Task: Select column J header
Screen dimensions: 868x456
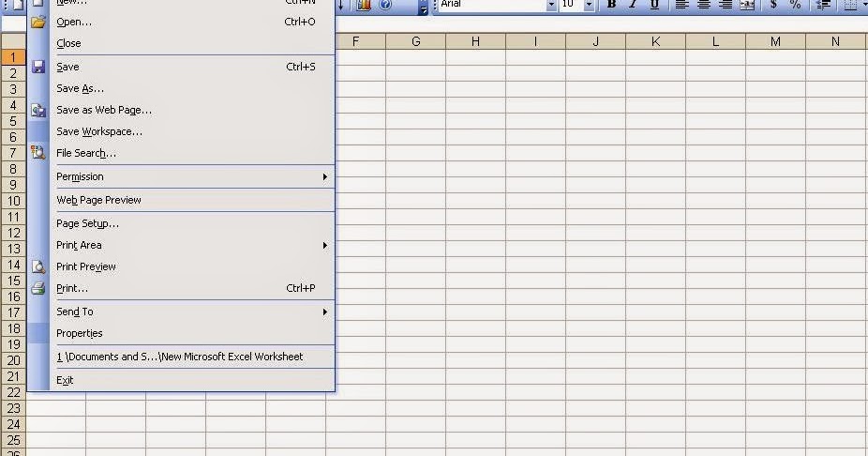Action: (x=595, y=41)
